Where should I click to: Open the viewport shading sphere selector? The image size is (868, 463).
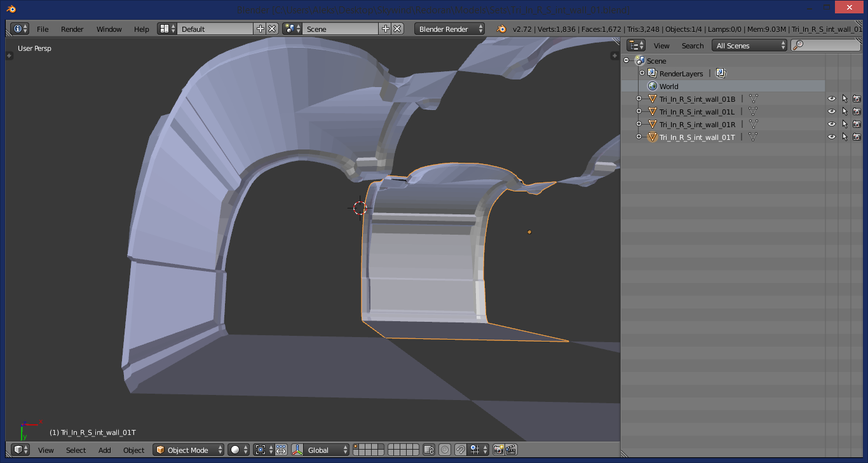point(239,450)
